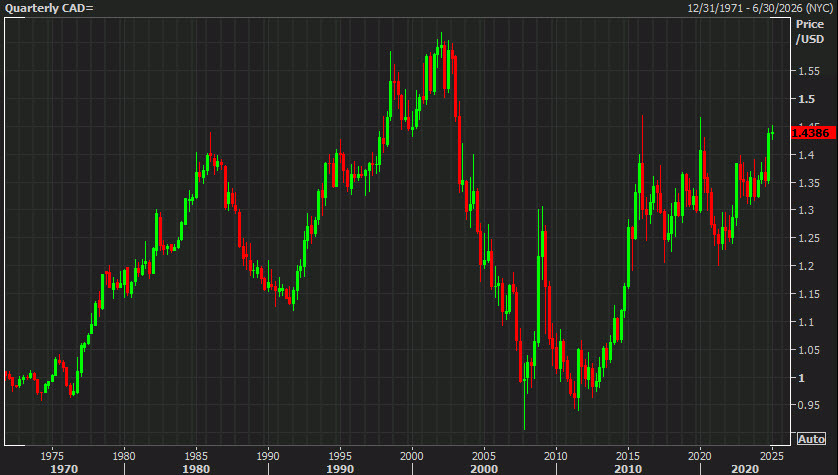Screen dimensions: 838x475
Task: Click the 2005 year label on time axis
Action: point(484,456)
